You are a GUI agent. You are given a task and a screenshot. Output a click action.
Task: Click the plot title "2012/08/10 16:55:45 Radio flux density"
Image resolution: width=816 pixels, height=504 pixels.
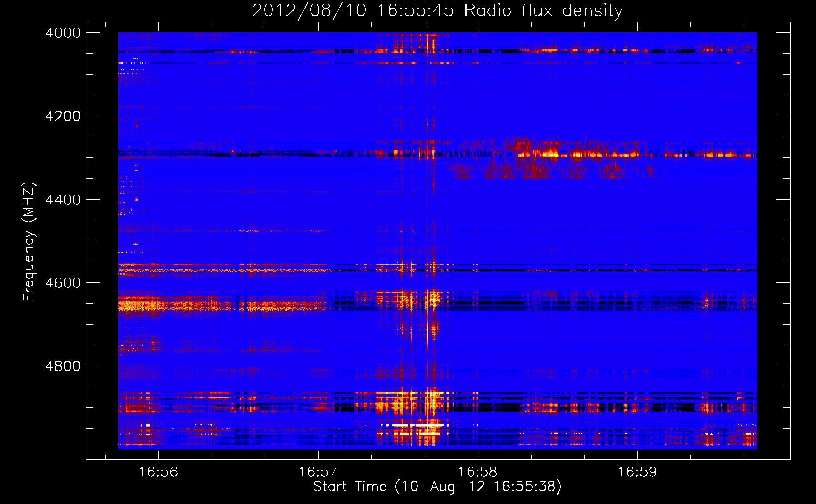[x=437, y=10]
